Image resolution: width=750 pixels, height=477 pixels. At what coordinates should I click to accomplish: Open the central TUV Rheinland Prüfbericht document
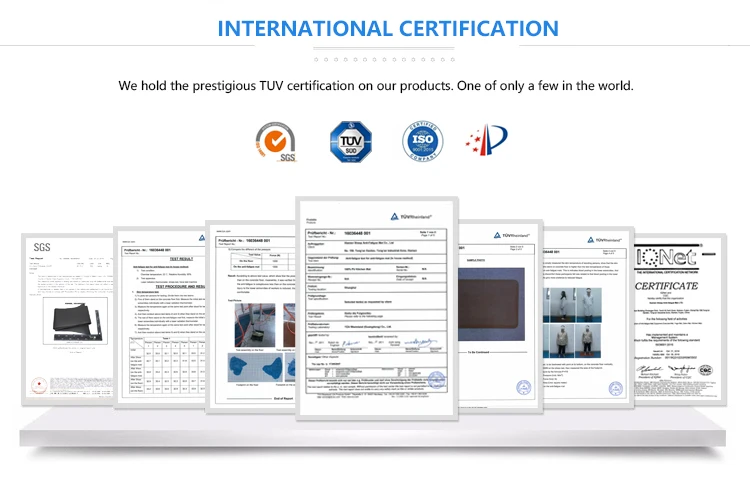point(377,309)
